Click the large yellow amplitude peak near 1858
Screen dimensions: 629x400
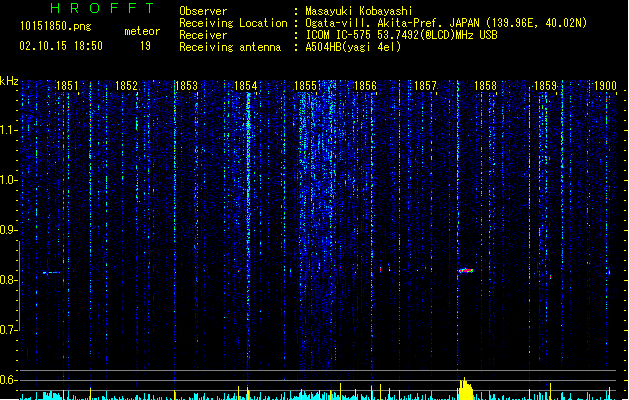click(x=466, y=389)
